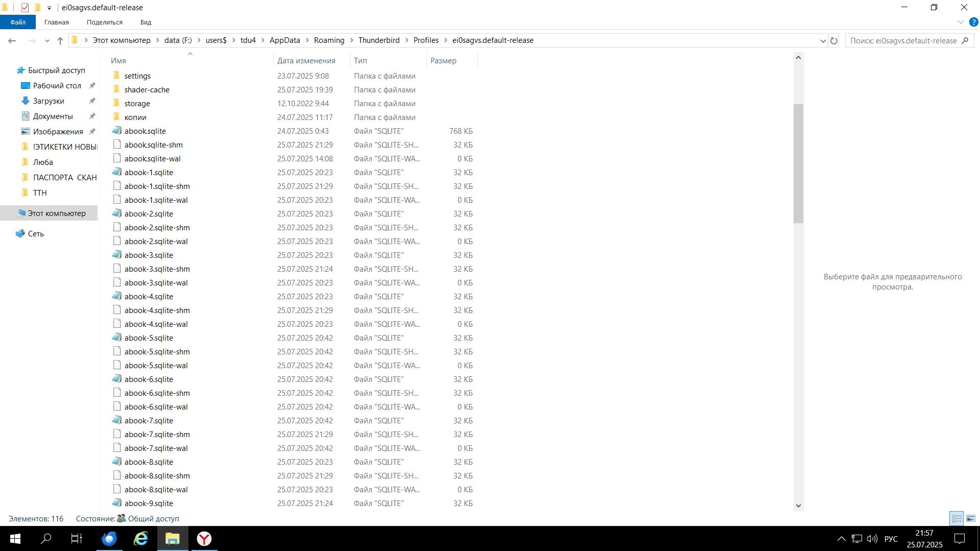
Task: Select the settings folder icon
Action: pyautogui.click(x=117, y=76)
